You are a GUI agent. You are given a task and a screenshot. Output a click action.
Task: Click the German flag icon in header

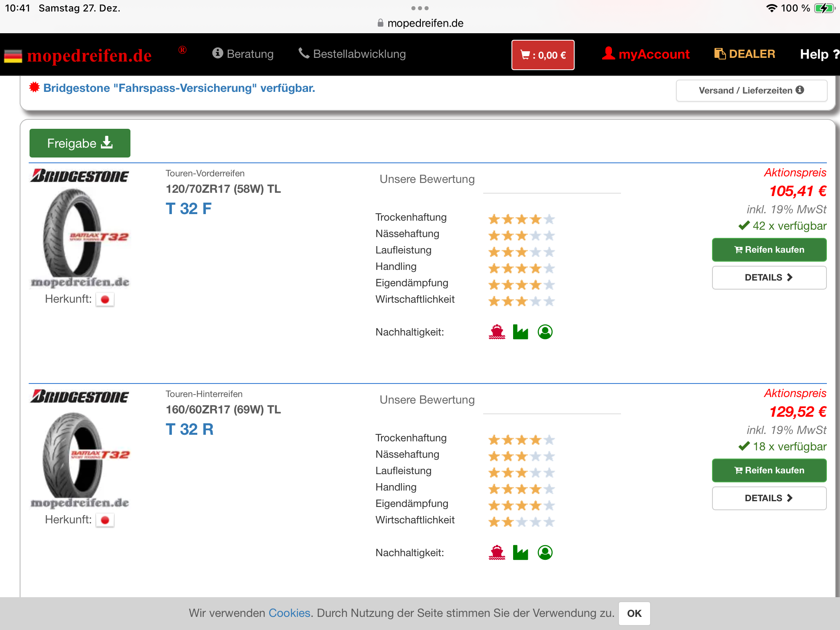click(x=13, y=56)
